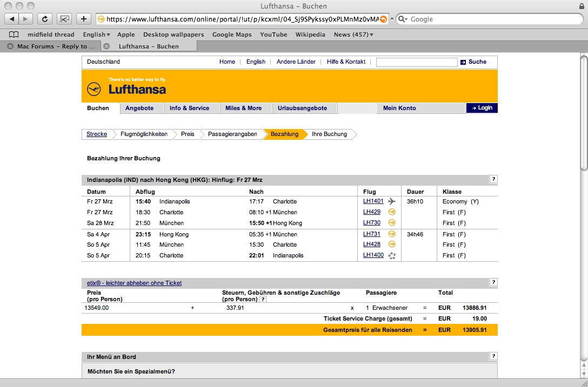Open the YouTube bookmark
588x387 pixels.
[x=274, y=35]
